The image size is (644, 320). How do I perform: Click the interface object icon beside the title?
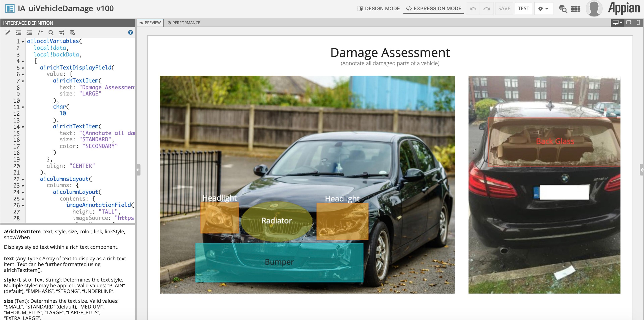pos(10,9)
